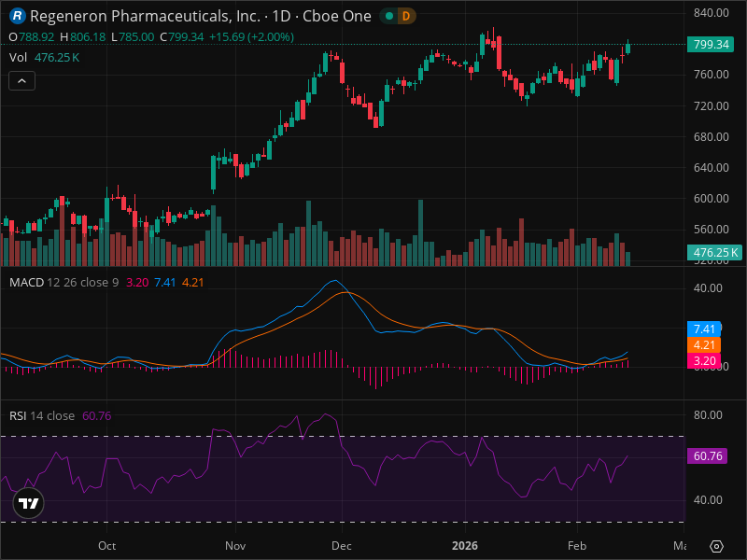Click the +15.69 (+2.00%) change value
The image size is (747, 560).
pos(251,37)
